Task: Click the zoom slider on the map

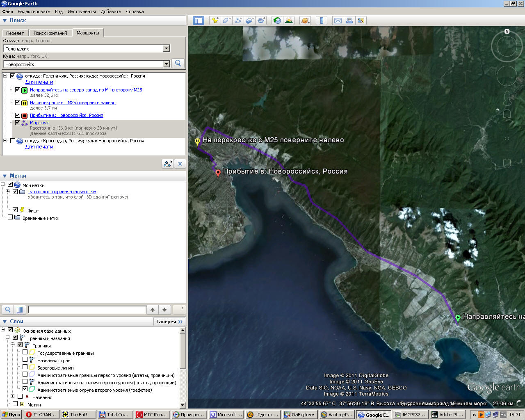Action: click(507, 139)
